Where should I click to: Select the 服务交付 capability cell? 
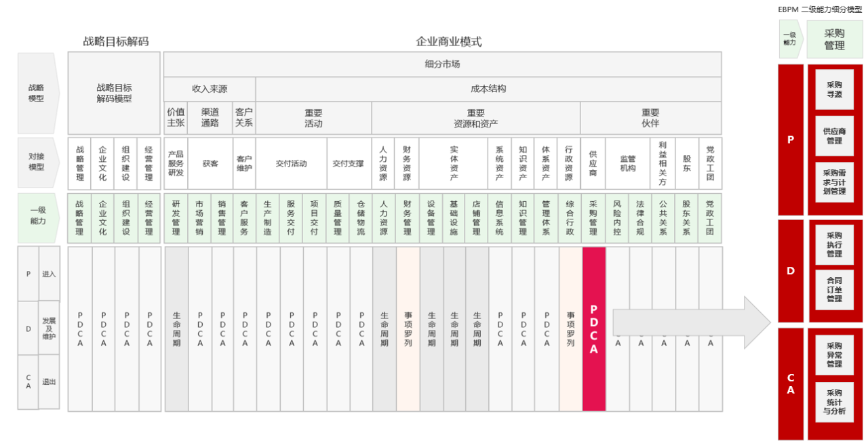[x=291, y=218]
